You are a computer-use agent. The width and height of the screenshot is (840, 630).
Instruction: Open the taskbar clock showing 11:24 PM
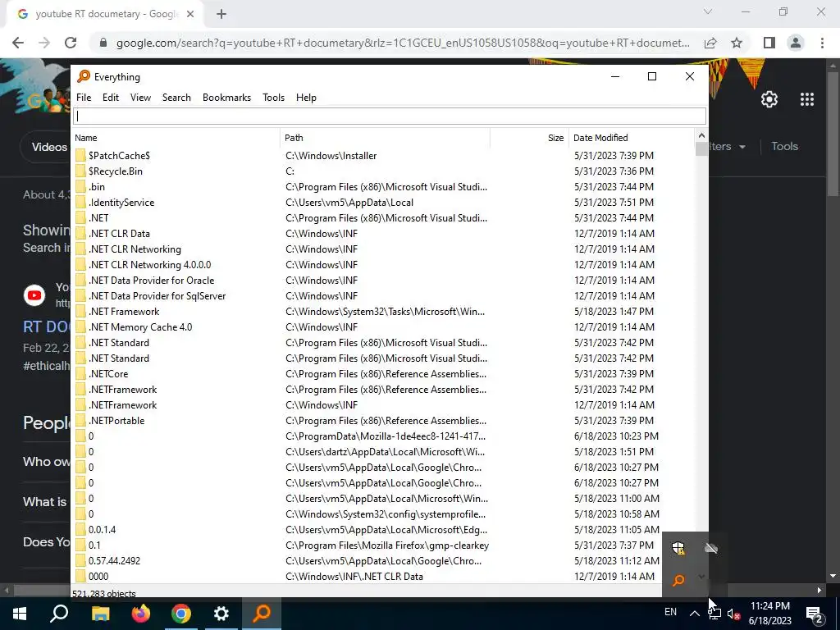point(769,614)
